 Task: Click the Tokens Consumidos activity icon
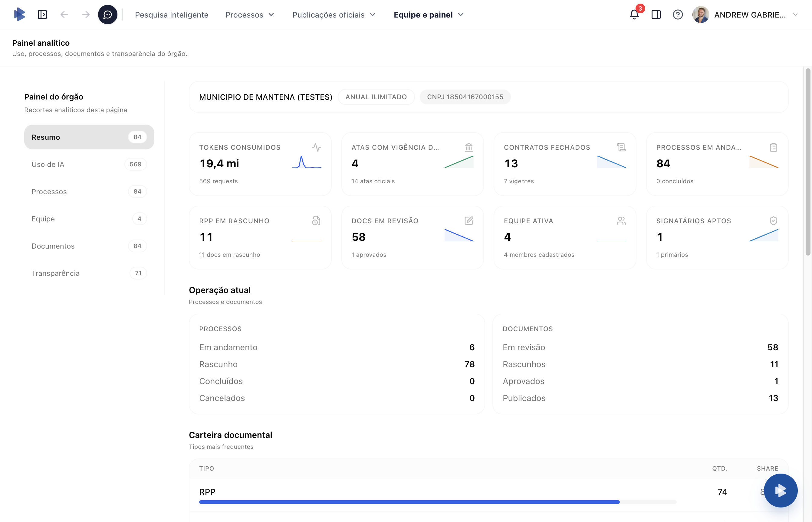pos(316,147)
